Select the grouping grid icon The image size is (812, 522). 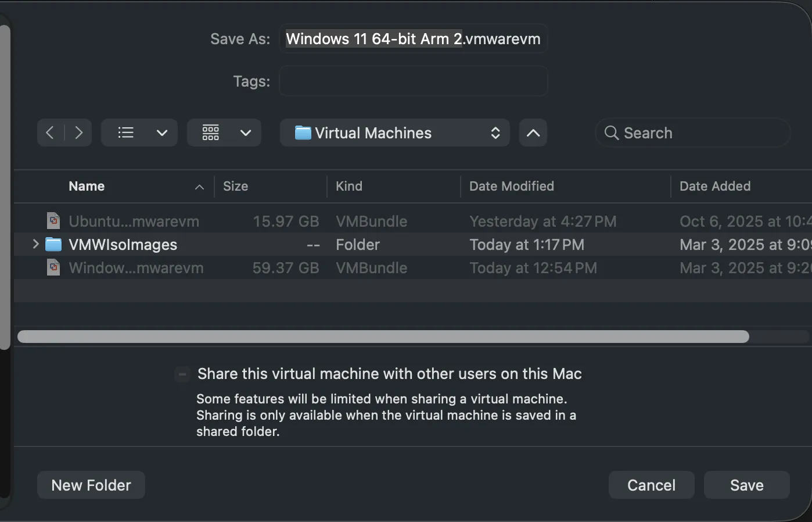211,133
